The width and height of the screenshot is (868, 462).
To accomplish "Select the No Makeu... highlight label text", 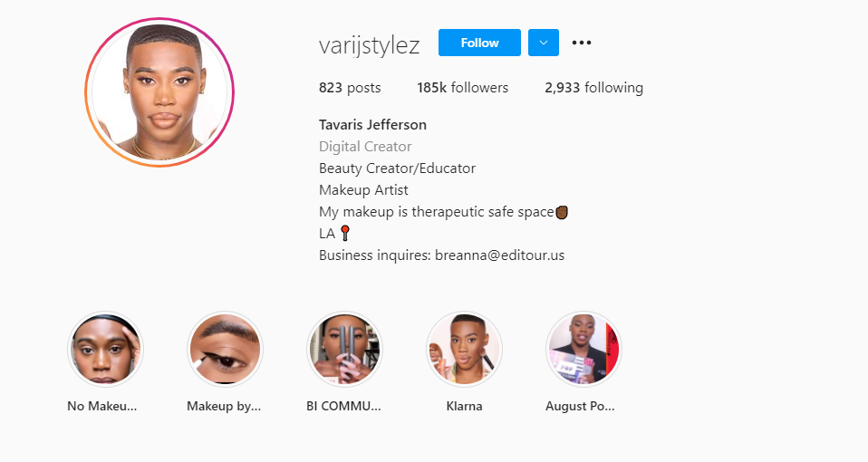I will (x=101, y=406).
